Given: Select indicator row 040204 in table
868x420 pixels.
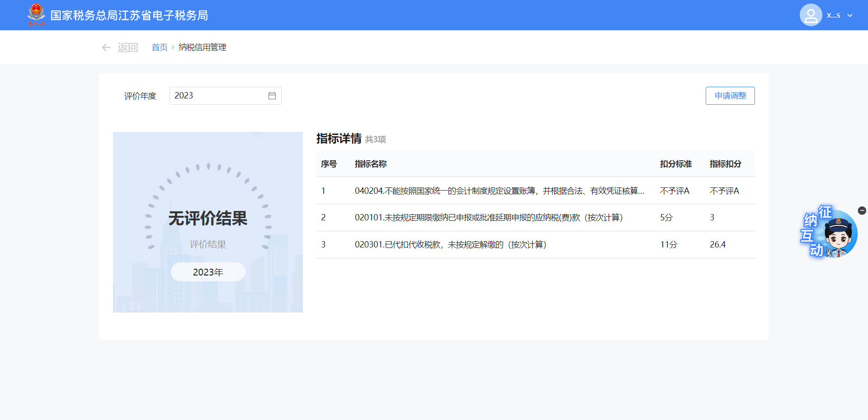Looking at the screenshot, I should 499,191.
